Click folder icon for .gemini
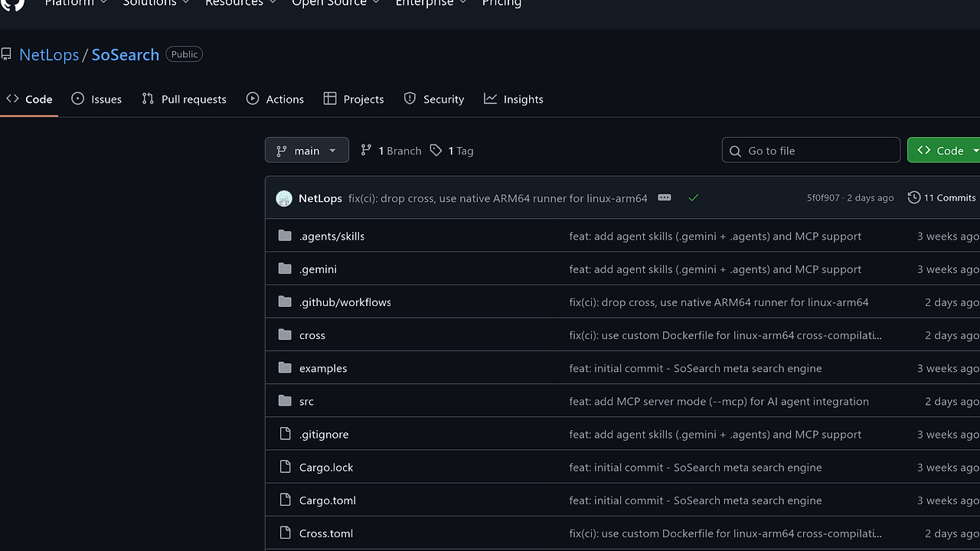 click(x=285, y=269)
